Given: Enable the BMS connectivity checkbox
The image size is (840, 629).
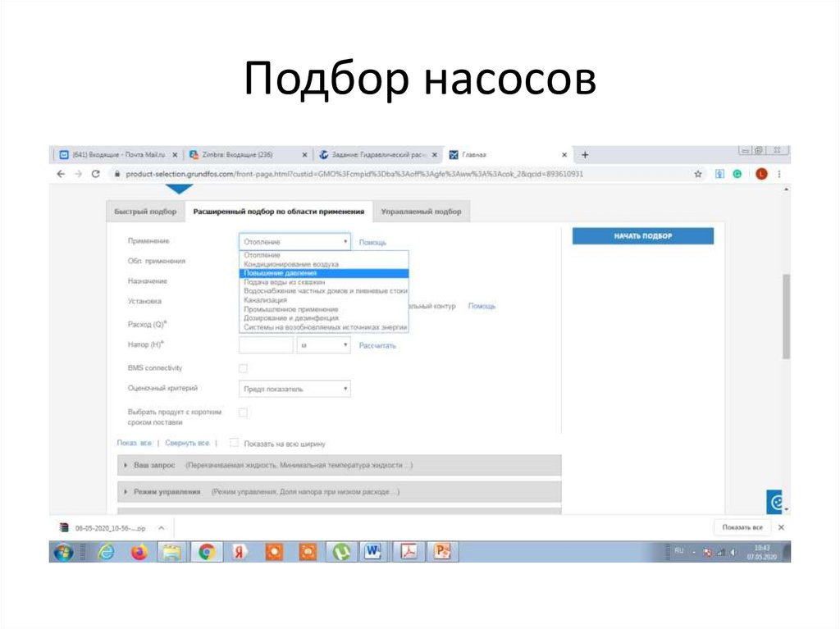Looking at the screenshot, I should (x=241, y=367).
